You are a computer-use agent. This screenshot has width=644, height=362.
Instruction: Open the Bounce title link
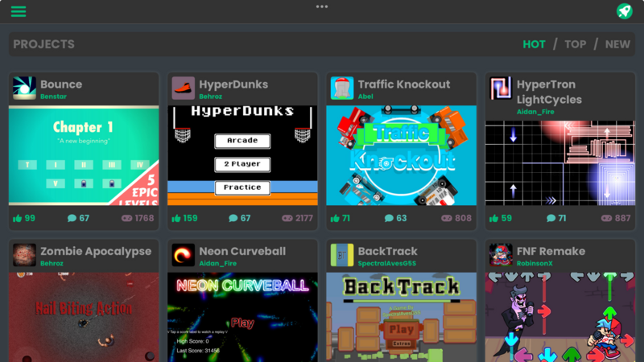click(x=61, y=84)
